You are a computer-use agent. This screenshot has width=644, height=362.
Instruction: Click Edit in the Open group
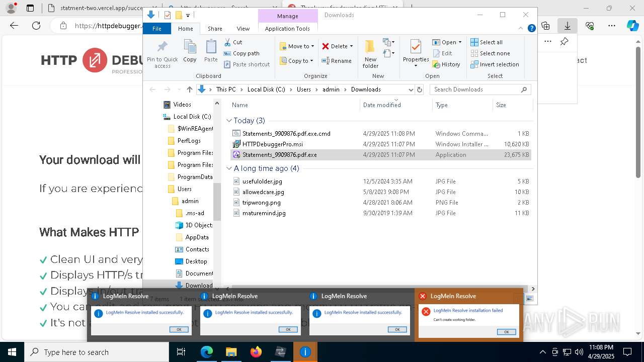tap(442, 53)
